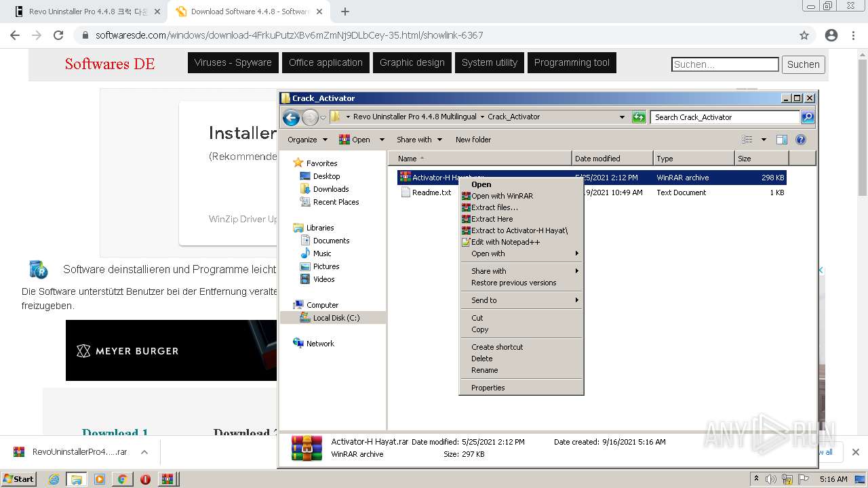
Task: Open Desktop in navigation pane
Action: (x=326, y=176)
